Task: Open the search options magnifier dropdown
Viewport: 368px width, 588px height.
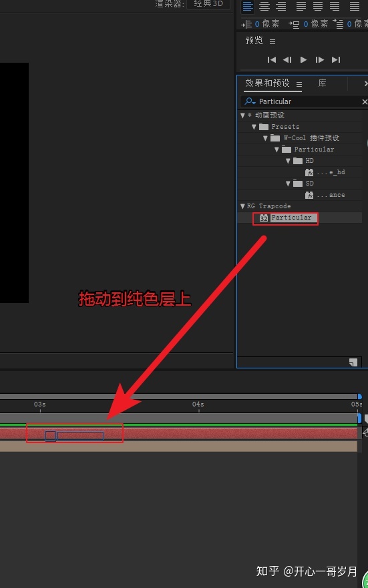Action: pos(250,101)
